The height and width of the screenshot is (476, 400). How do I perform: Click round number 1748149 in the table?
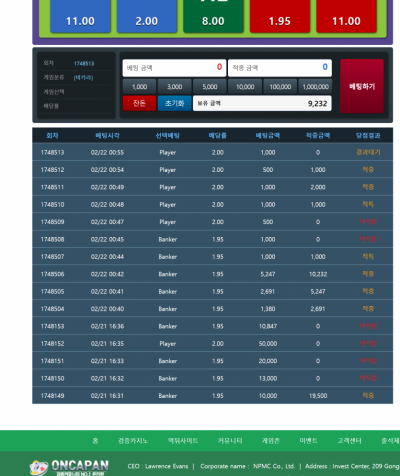pyautogui.click(x=52, y=396)
